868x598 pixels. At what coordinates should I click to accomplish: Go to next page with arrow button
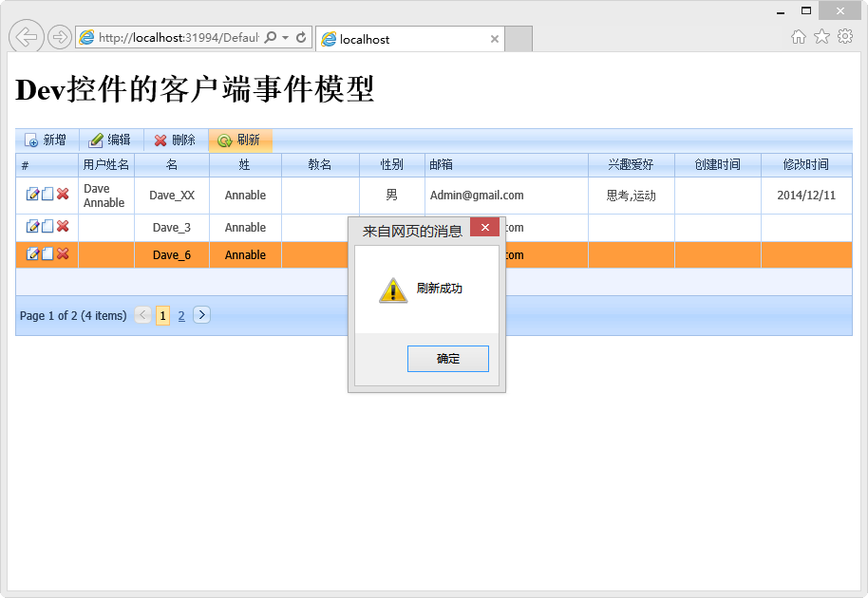pos(201,315)
